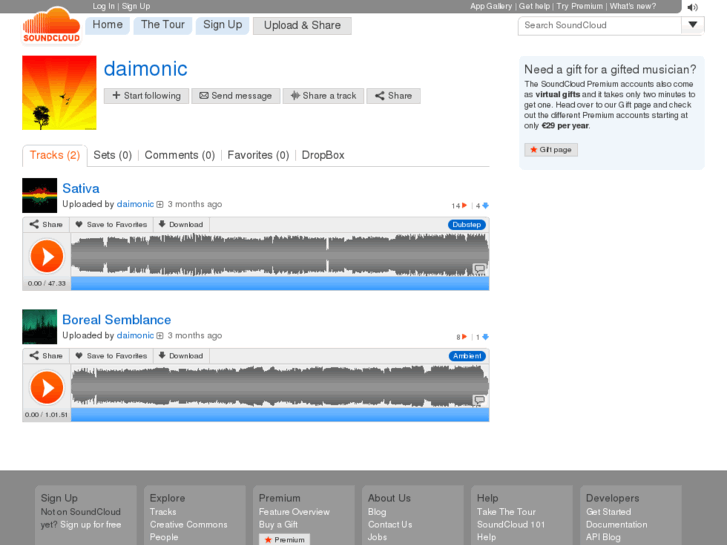Click the Try Premium link
The image size is (727, 545).
(580, 6)
